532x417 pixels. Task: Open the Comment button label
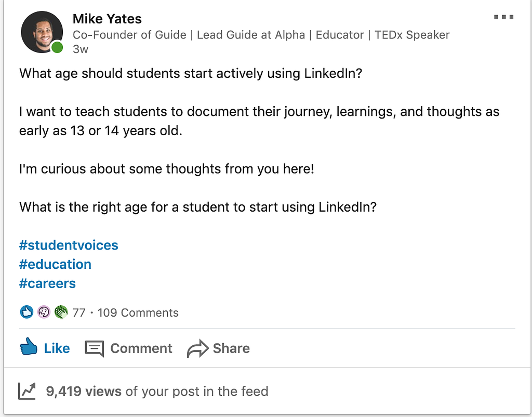pos(141,348)
